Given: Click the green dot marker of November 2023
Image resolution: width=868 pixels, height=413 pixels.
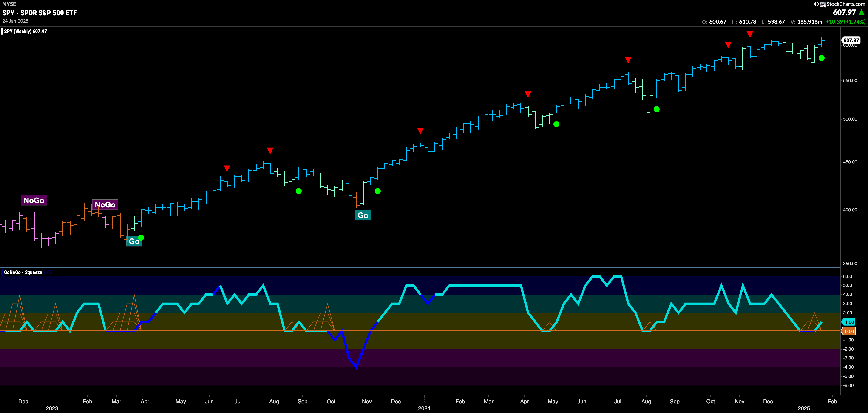Looking at the screenshot, I should pos(378,191).
